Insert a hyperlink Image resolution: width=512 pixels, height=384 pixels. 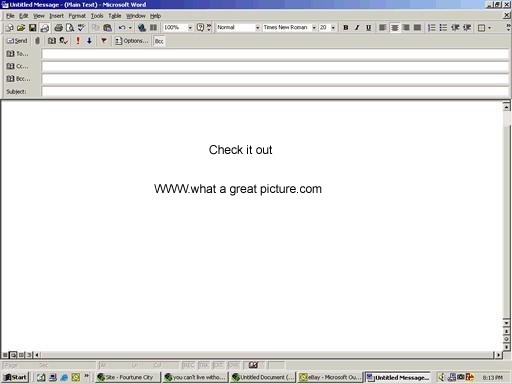coord(142,28)
